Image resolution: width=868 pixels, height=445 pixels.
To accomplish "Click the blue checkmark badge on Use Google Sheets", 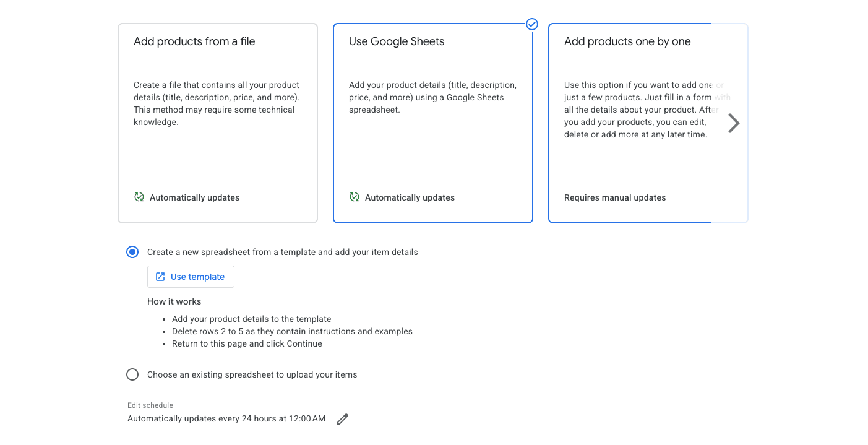I will pyautogui.click(x=531, y=24).
